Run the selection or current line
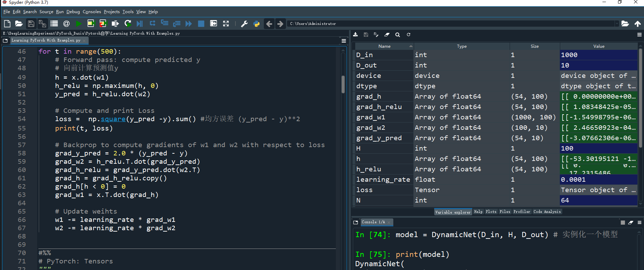644x270 pixels. pyautogui.click(x=115, y=24)
